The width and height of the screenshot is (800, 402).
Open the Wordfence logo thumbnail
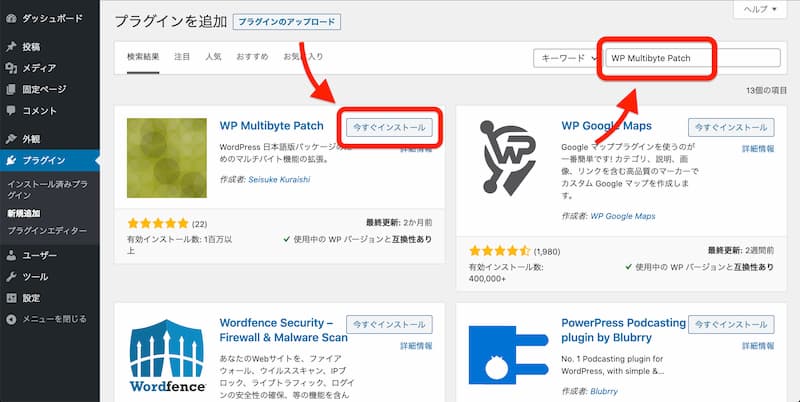coord(167,356)
